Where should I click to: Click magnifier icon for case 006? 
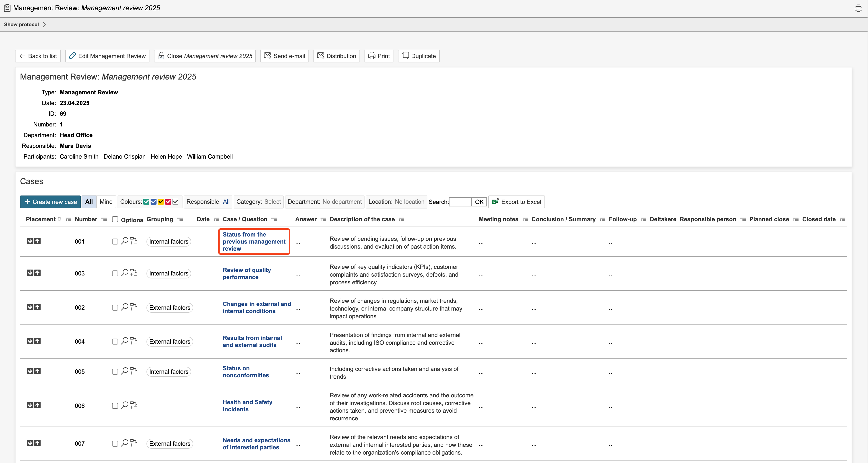click(124, 405)
